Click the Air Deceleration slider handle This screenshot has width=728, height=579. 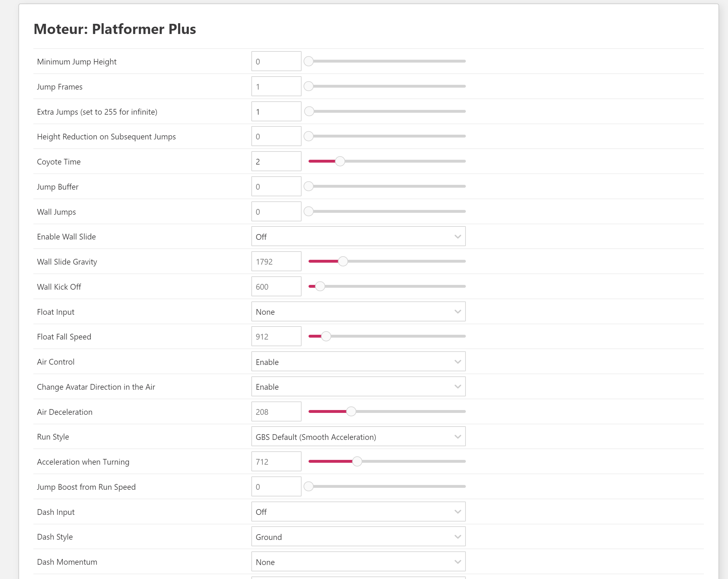[351, 412]
